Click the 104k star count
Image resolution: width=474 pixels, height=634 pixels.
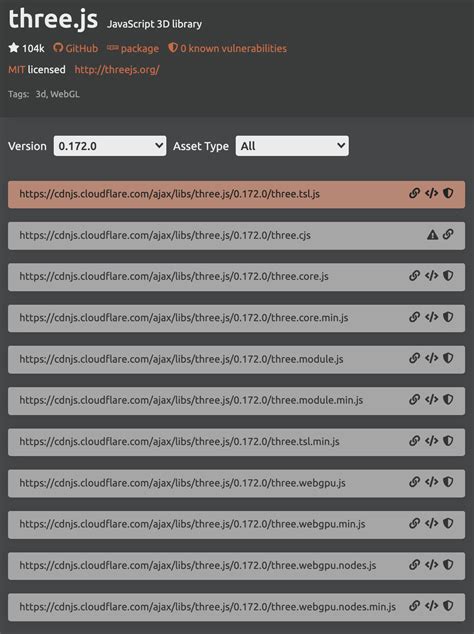coord(26,48)
